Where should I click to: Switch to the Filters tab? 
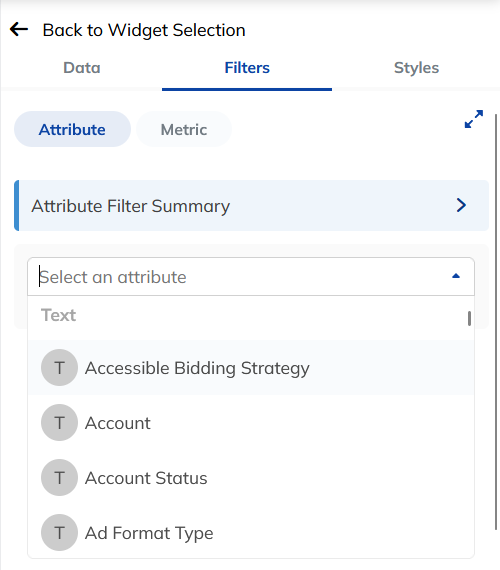[247, 68]
